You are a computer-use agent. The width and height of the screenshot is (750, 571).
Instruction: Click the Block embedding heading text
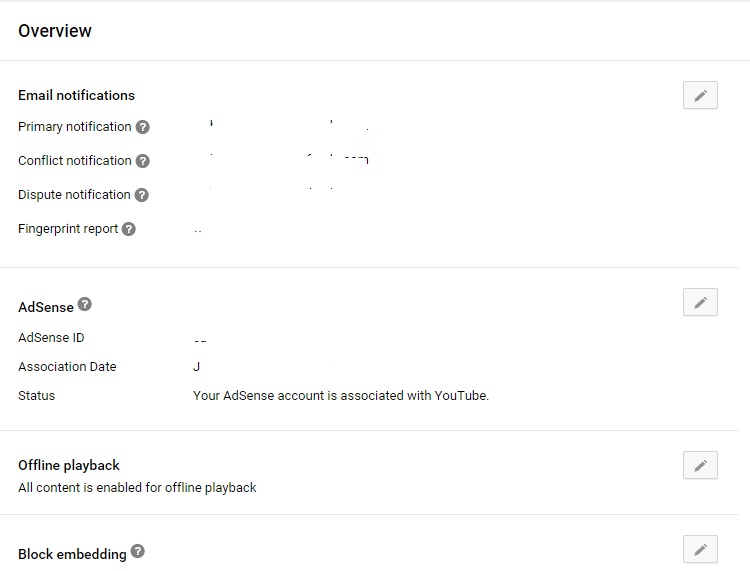coord(72,554)
